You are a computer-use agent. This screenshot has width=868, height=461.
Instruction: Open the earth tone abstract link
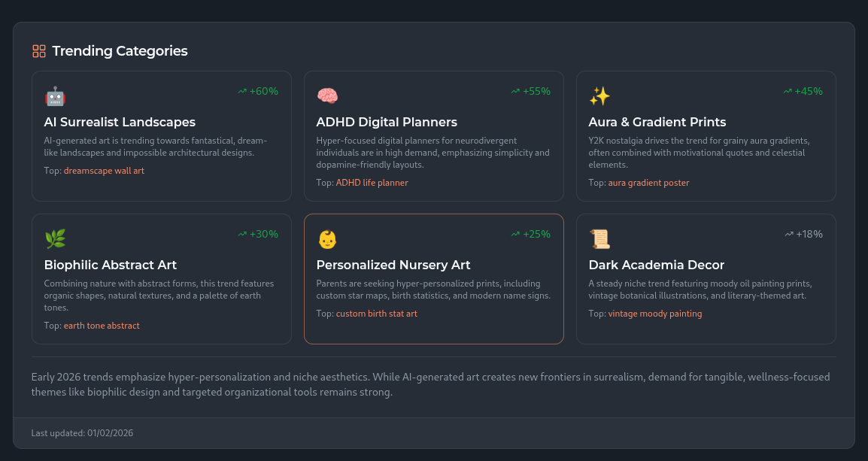pos(102,326)
